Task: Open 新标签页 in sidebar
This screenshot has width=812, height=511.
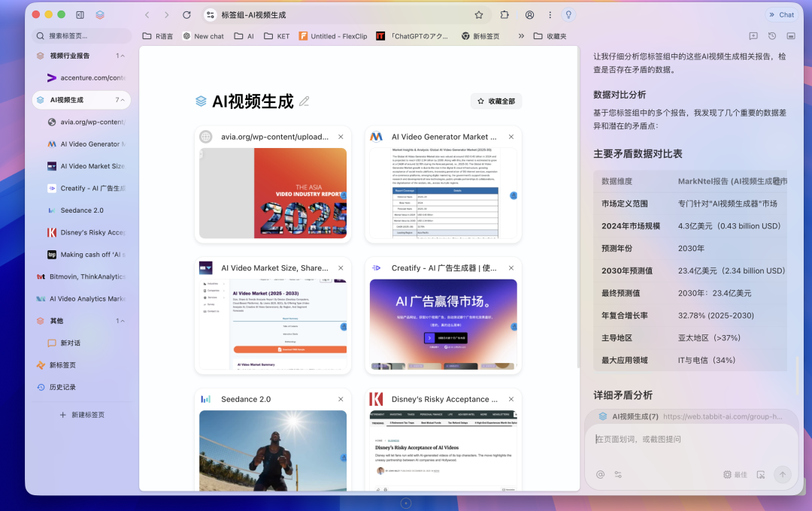Action: (80, 365)
